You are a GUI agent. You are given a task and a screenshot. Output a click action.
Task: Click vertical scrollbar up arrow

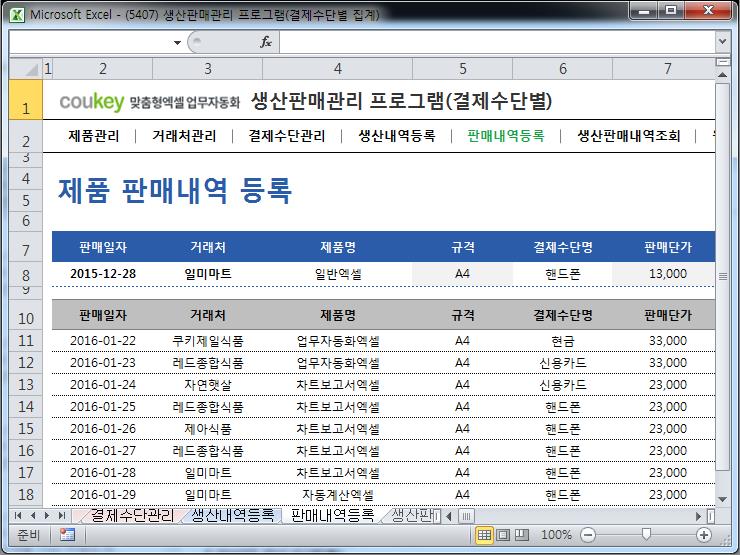[722, 75]
